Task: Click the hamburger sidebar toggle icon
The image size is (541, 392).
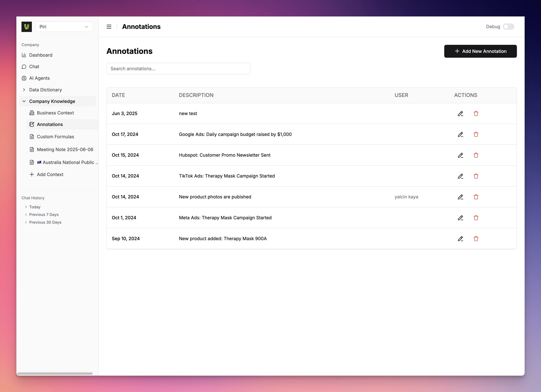Action: tap(109, 27)
